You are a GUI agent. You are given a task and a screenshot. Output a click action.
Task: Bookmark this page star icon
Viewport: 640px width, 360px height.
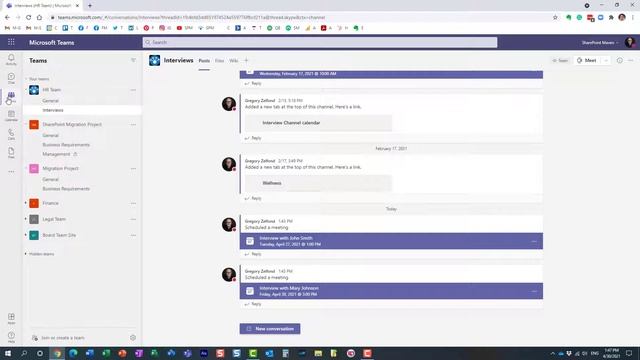coord(555,18)
